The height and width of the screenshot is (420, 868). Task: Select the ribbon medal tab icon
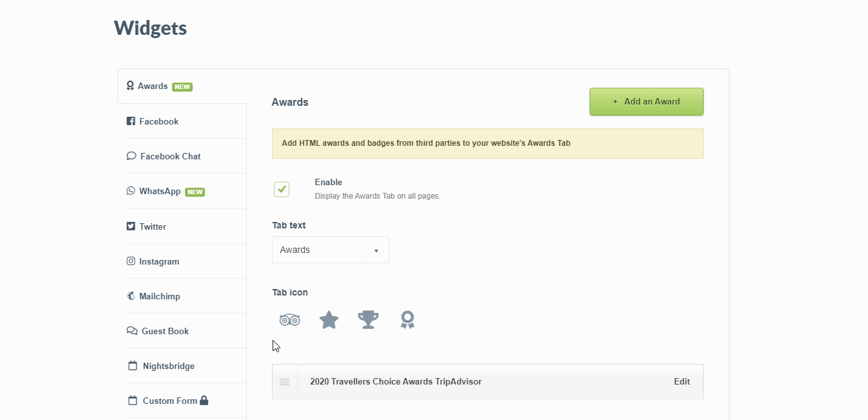click(x=407, y=319)
